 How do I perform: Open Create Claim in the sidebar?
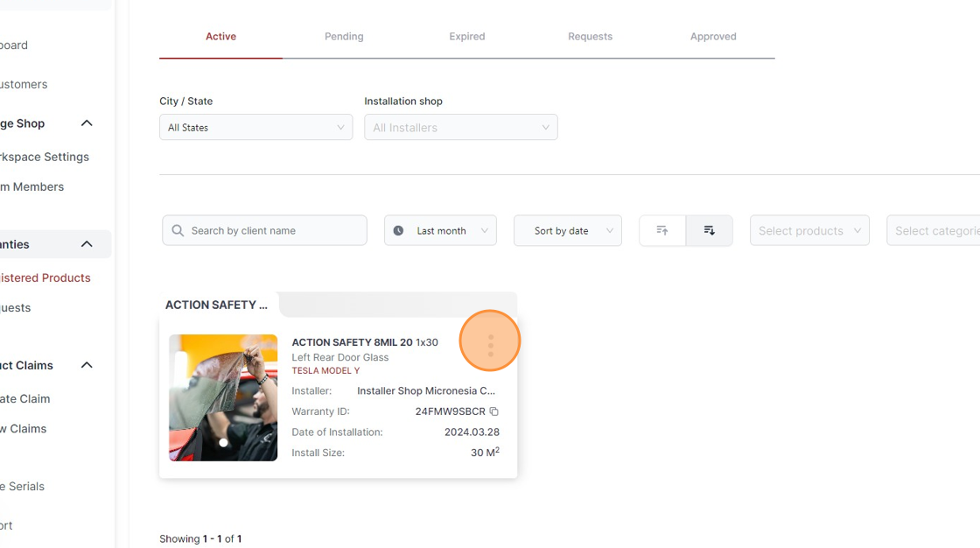click(25, 398)
